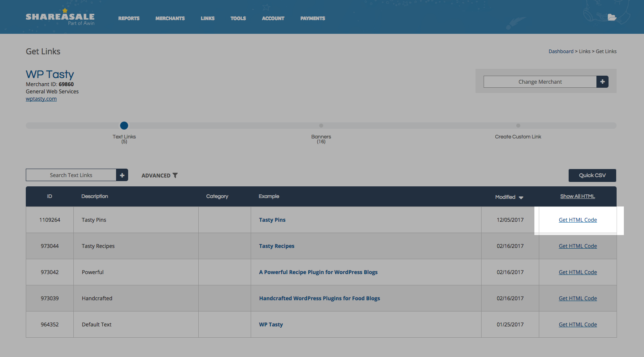Select ID cell 1109264
The image size is (644, 357).
[50, 220]
